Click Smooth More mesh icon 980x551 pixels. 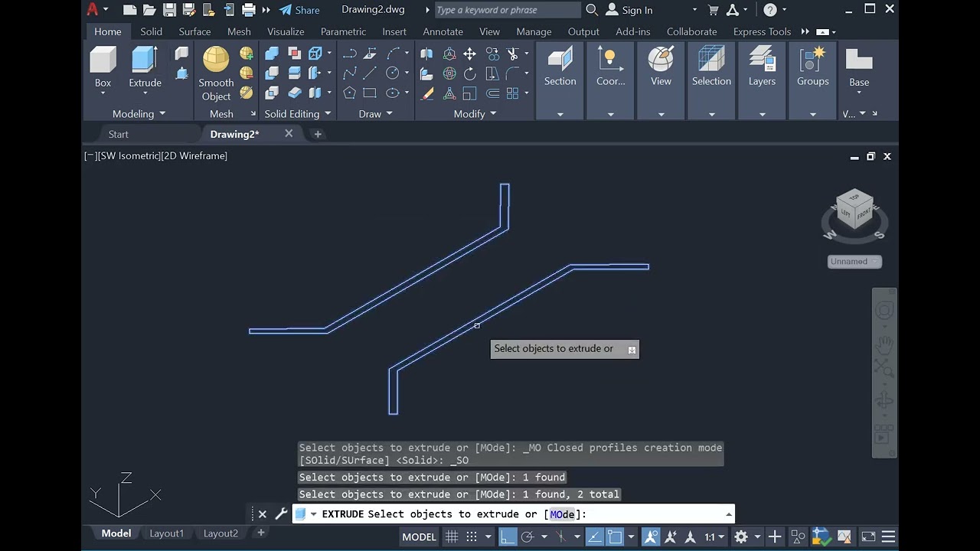pos(247,54)
